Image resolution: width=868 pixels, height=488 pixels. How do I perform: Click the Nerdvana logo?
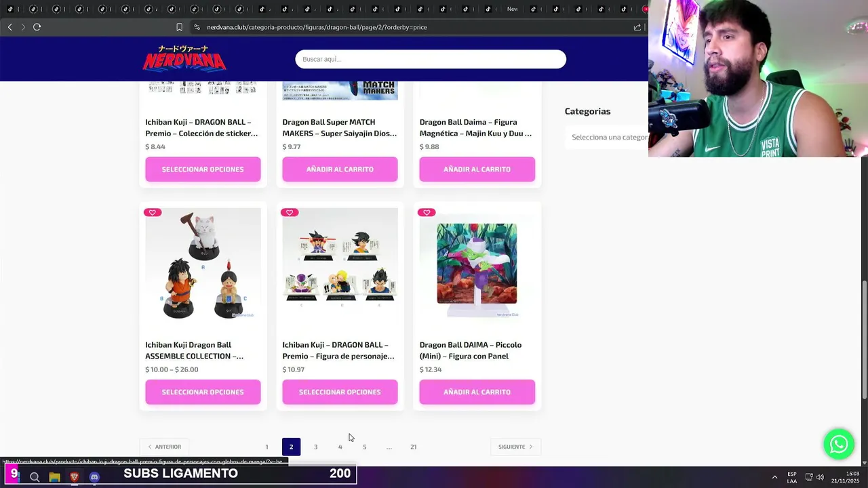(184, 59)
